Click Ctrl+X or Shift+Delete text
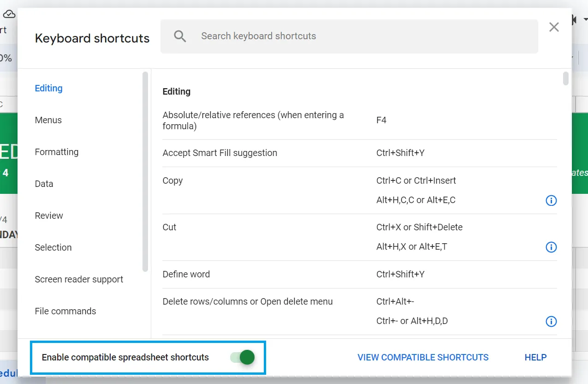The width and height of the screenshot is (588, 384). (x=419, y=228)
